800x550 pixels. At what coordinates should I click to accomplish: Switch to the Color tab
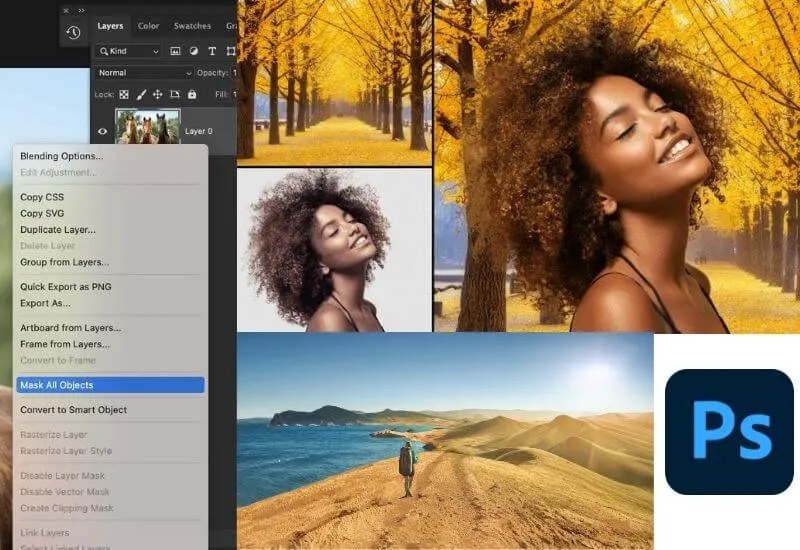click(x=148, y=26)
